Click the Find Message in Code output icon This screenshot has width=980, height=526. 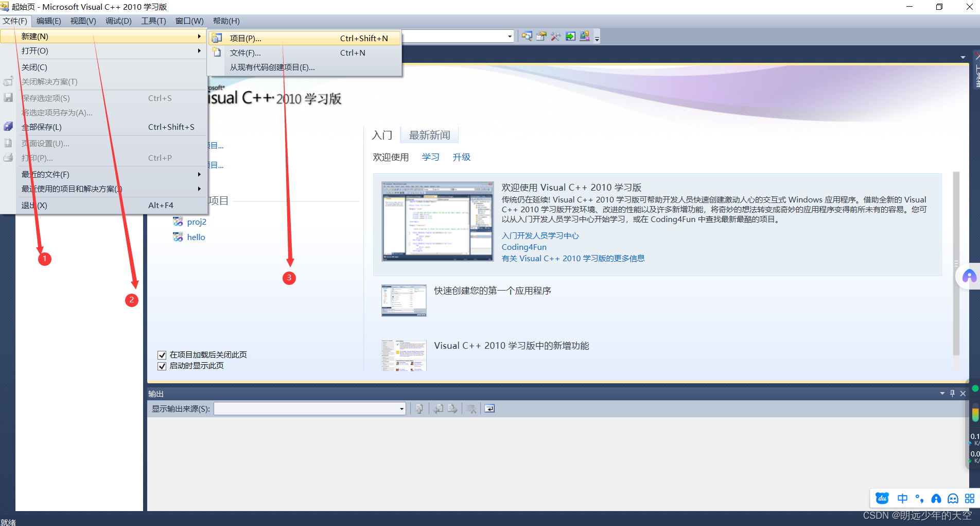click(x=419, y=409)
